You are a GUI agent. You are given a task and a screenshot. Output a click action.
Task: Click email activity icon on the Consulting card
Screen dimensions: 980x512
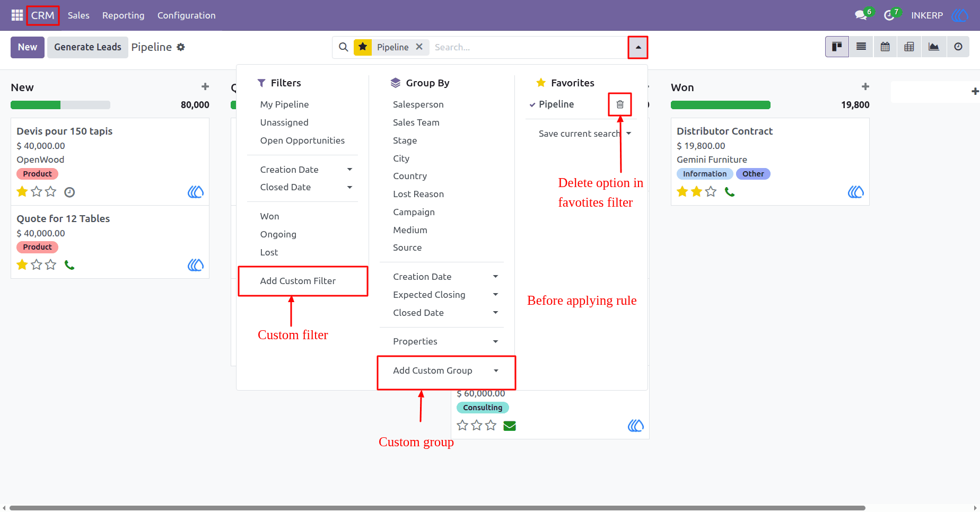tap(510, 426)
